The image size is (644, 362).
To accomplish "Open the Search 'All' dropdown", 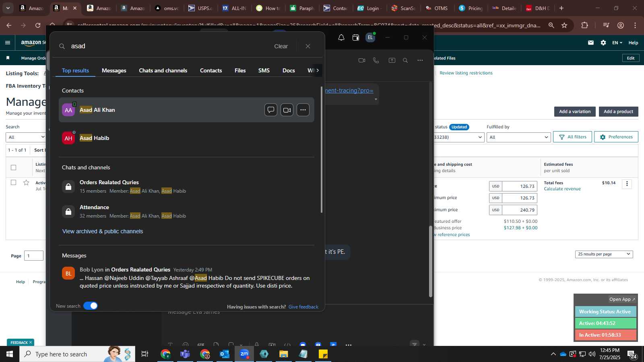I will [26, 137].
